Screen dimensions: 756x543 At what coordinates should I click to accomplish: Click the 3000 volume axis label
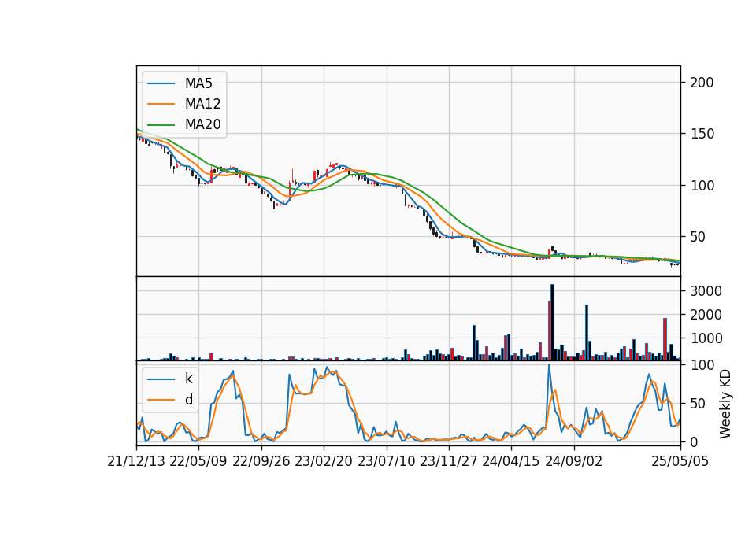tap(706, 291)
